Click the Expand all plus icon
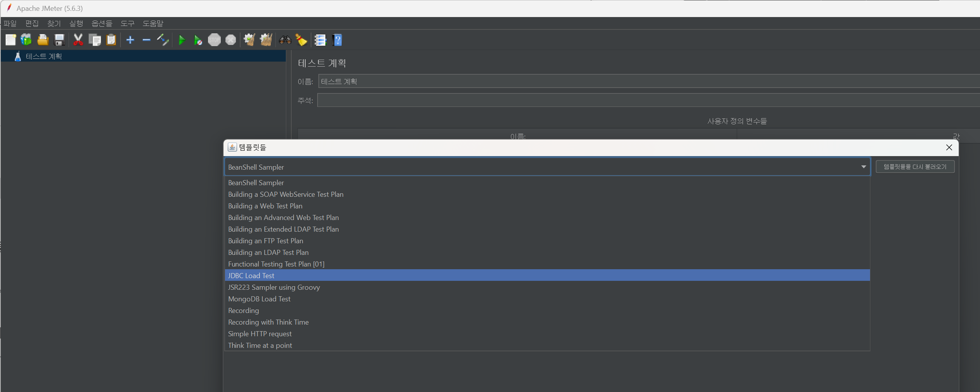This screenshot has height=392, width=980. (130, 40)
